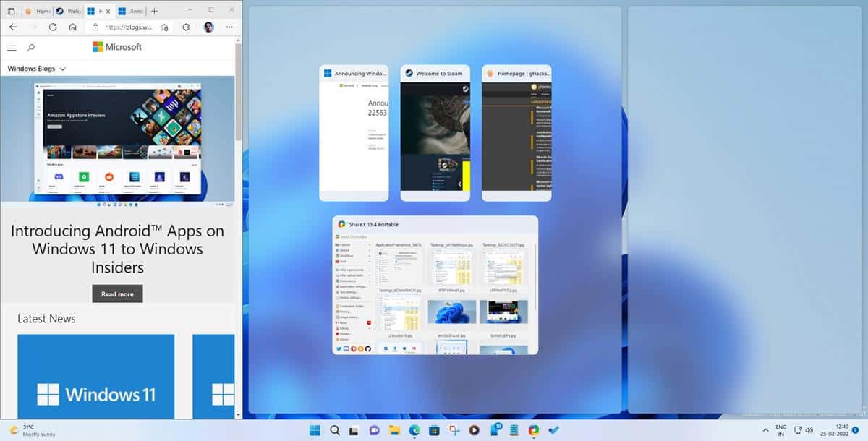Screen dimensions: 868x441
Task: Open Notepad-style taskbar icon
Action: click(x=514, y=430)
